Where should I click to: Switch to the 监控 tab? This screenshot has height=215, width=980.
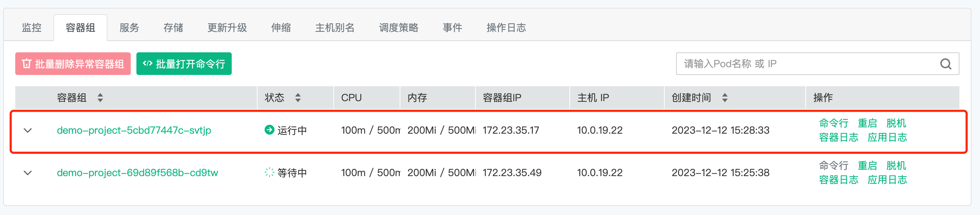pyautogui.click(x=32, y=28)
